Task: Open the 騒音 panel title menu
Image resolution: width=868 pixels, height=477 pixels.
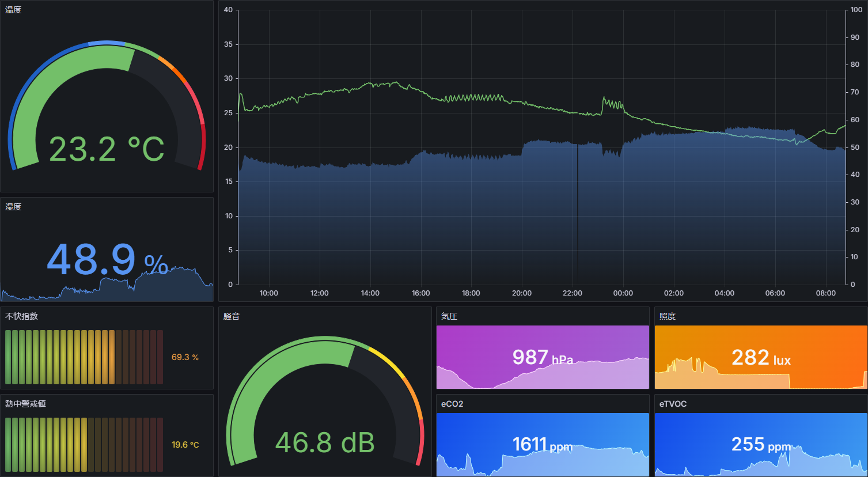Action: click(x=232, y=316)
